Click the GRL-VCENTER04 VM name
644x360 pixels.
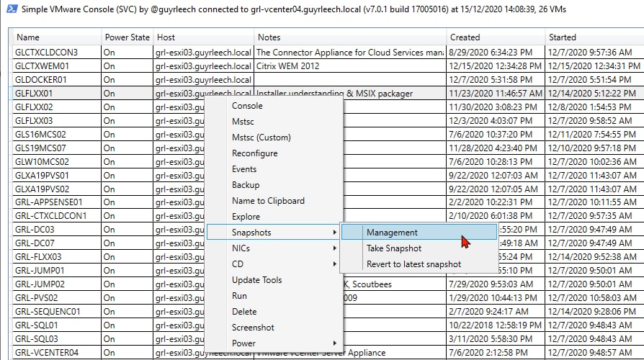click(46, 353)
